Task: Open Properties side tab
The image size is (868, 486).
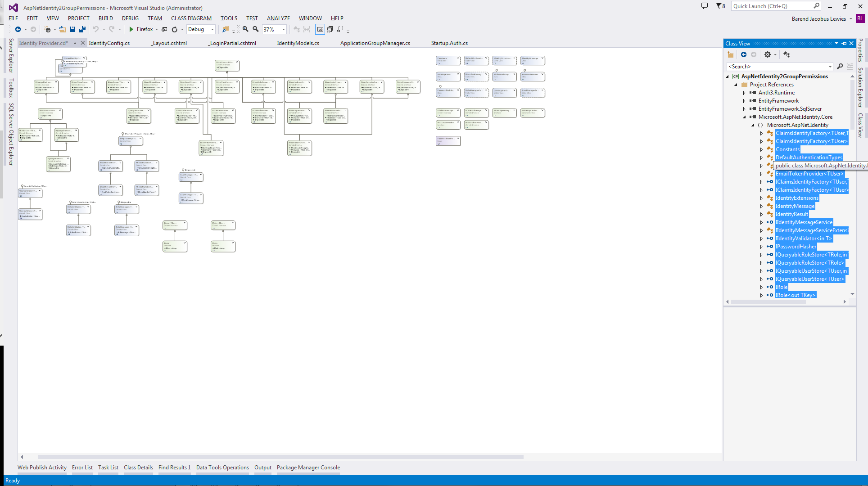Action: pyautogui.click(x=860, y=50)
